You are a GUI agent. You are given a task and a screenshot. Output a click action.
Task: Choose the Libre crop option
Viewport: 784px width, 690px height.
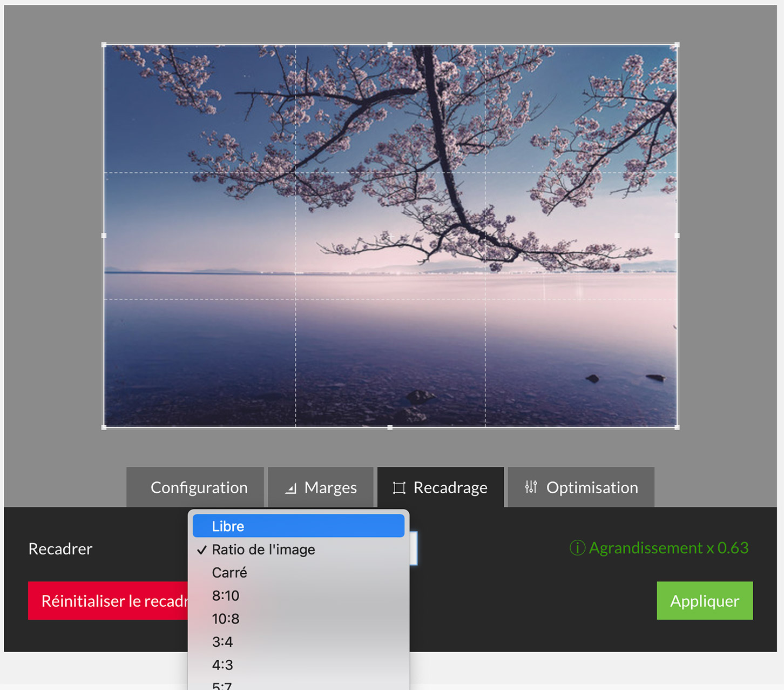click(x=298, y=526)
